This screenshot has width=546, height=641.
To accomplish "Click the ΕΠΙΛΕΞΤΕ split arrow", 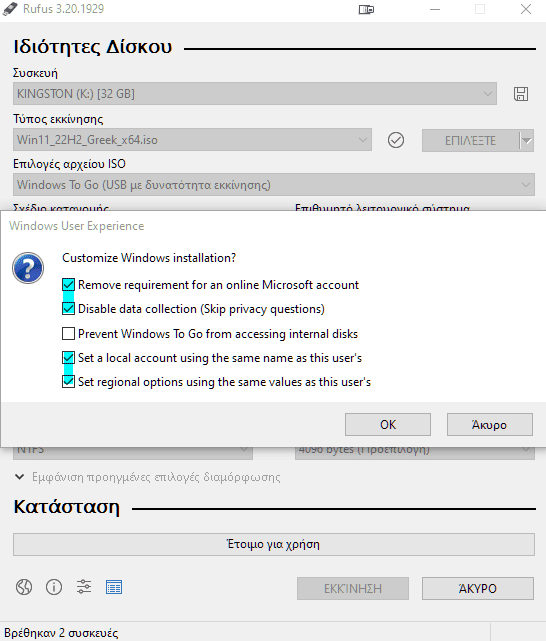I will pyautogui.click(x=527, y=141).
